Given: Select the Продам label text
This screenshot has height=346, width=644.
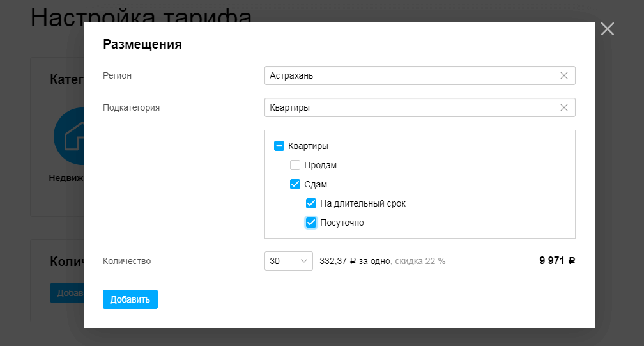Looking at the screenshot, I should (320, 165).
